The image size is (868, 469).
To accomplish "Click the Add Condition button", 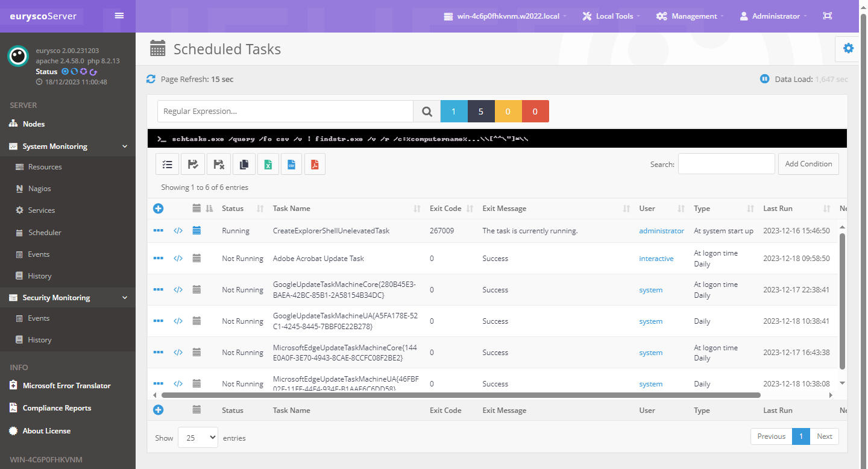I will click(808, 164).
